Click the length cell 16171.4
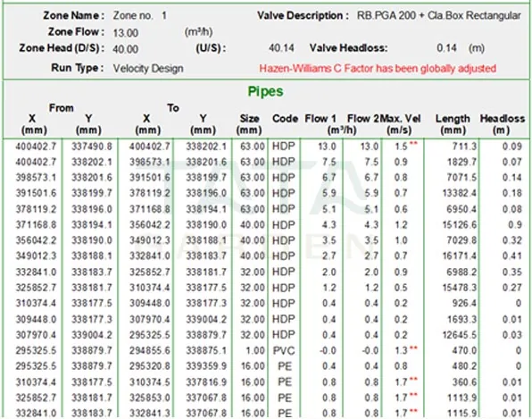 (460, 256)
